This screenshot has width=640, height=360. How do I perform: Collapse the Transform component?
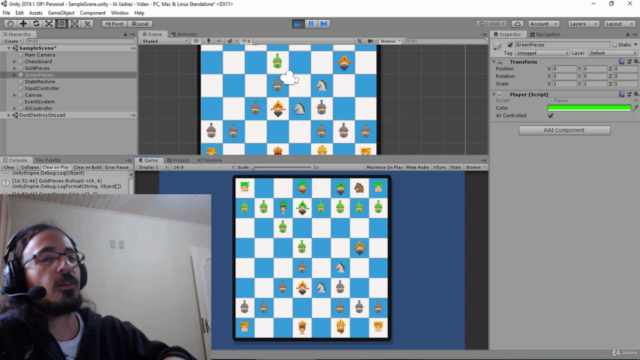coord(493,62)
